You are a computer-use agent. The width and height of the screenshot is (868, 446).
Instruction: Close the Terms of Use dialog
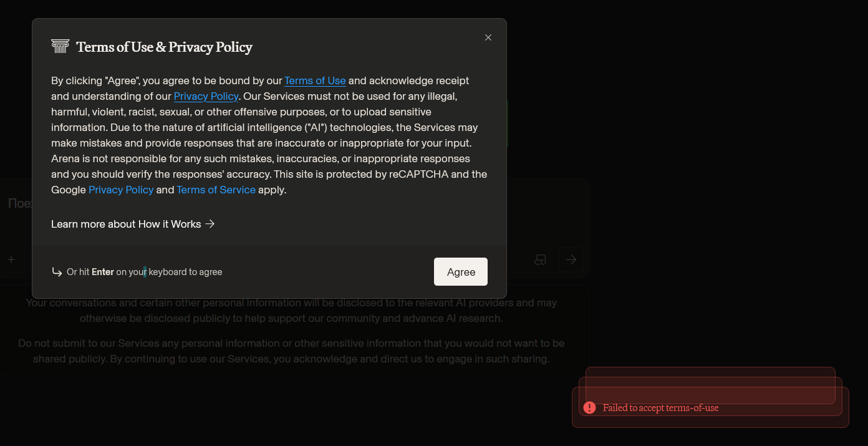point(488,37)
